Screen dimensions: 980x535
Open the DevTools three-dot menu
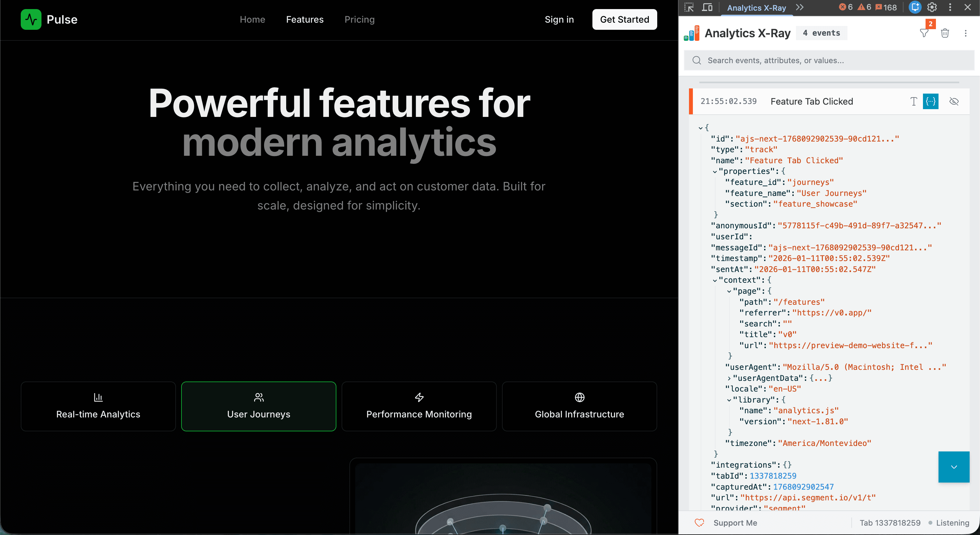(950, 7)
